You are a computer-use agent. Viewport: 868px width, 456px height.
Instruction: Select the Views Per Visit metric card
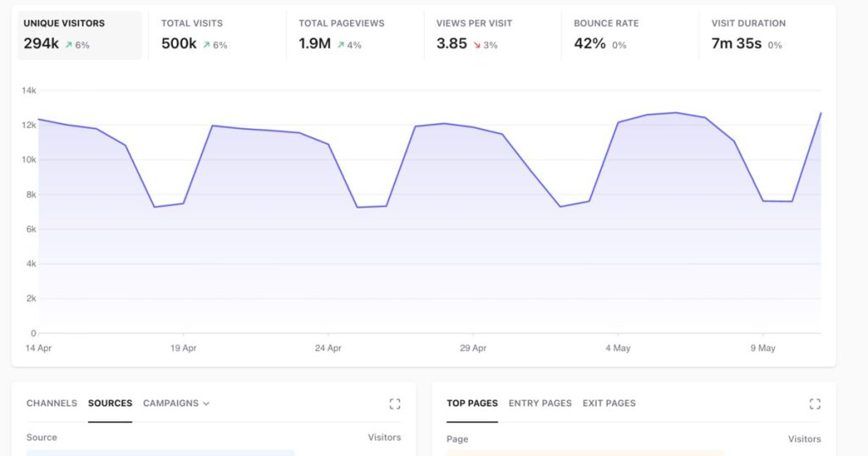pos(492,35)
